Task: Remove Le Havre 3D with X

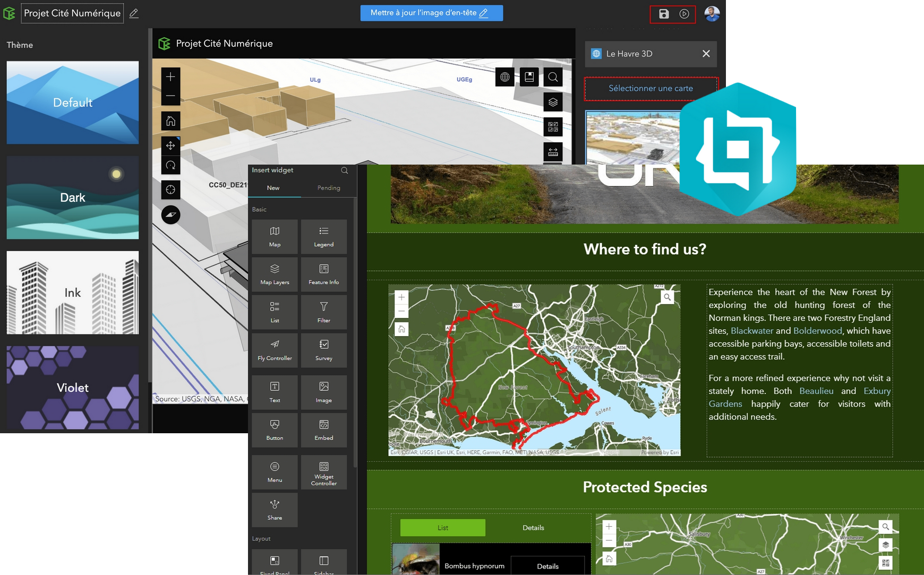Action: tap(706, 54)
